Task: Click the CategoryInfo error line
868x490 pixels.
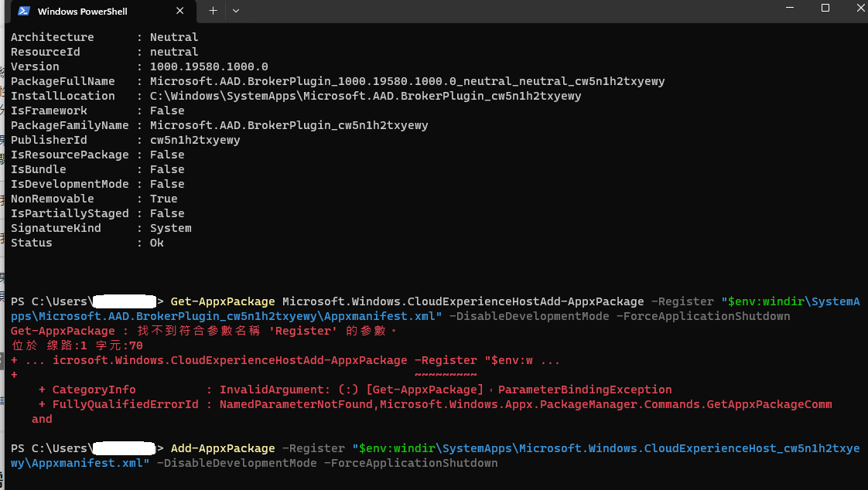Action: [355, 390]
